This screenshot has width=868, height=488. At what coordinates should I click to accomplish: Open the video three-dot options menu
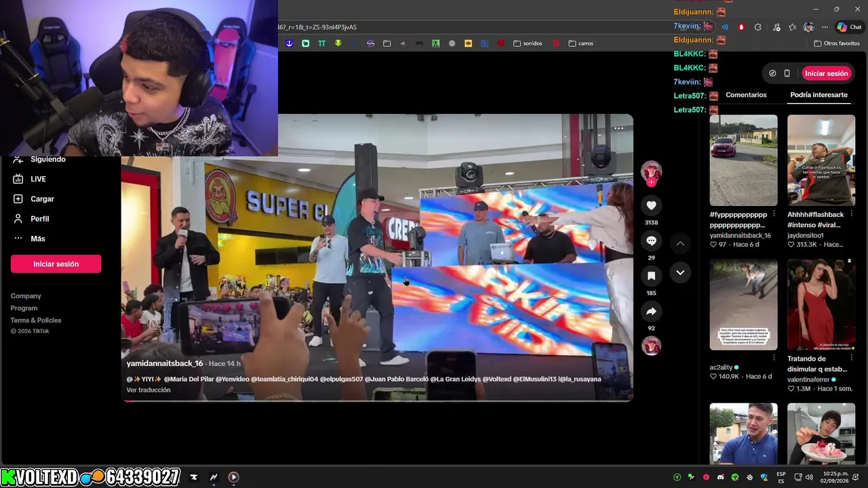click(x=618, y=127)
